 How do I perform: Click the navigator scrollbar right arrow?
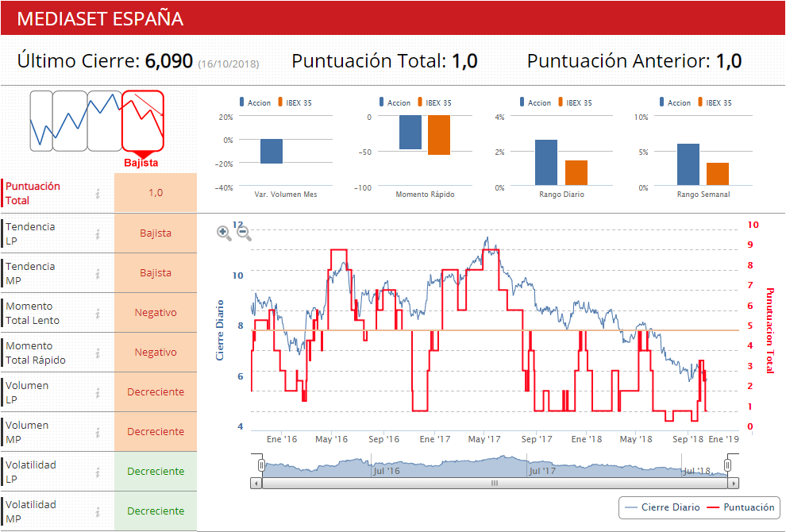(734, 484)
